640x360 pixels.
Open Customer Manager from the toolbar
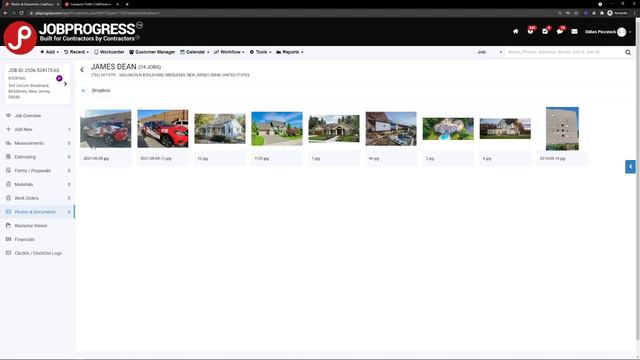tap(152, 52)
